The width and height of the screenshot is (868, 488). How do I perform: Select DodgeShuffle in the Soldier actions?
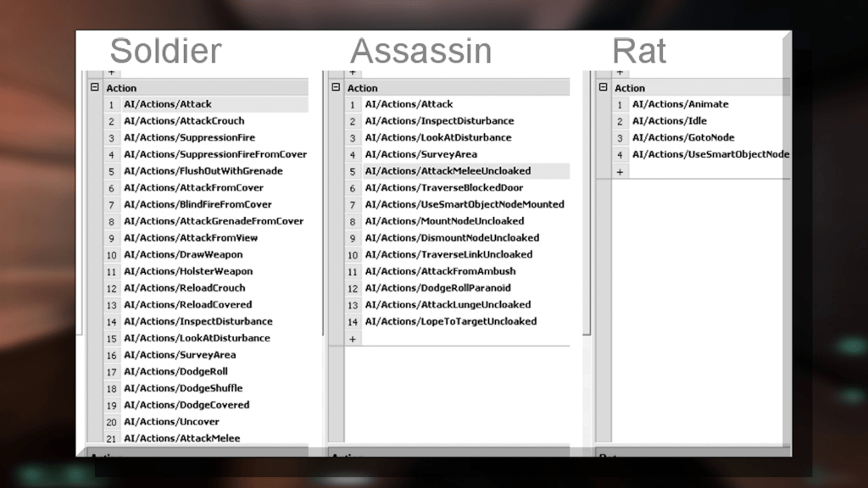pyautogui.click(x=182, y=388)
